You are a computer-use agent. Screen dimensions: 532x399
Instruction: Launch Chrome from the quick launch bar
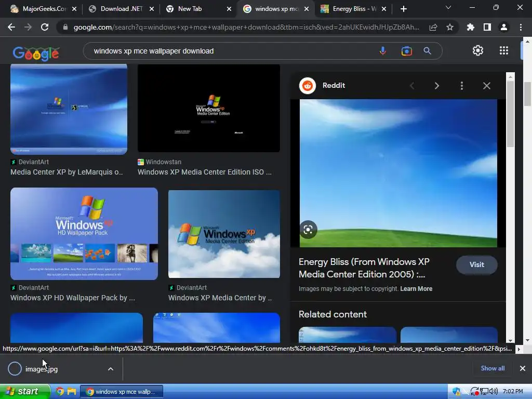pos(60,392)
